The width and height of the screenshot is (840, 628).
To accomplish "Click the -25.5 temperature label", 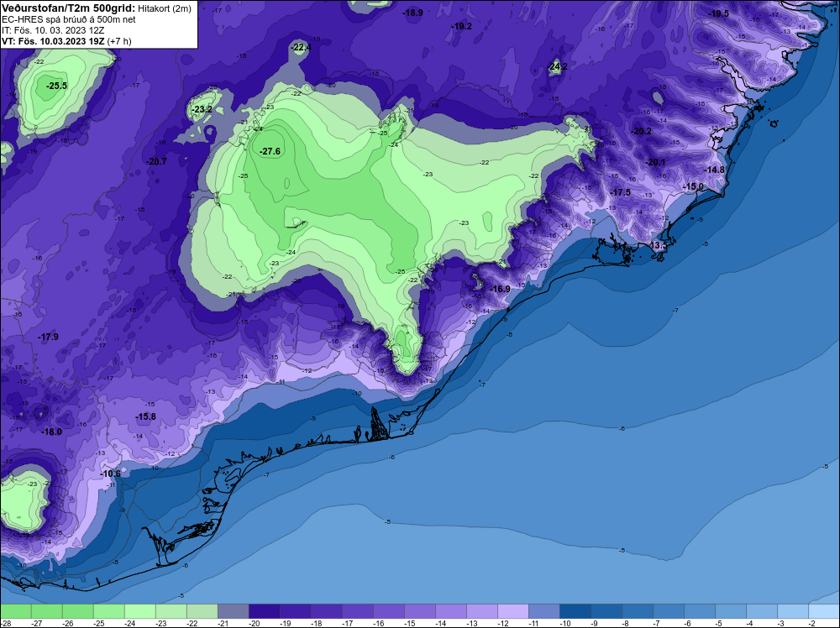I will (56, 86).
